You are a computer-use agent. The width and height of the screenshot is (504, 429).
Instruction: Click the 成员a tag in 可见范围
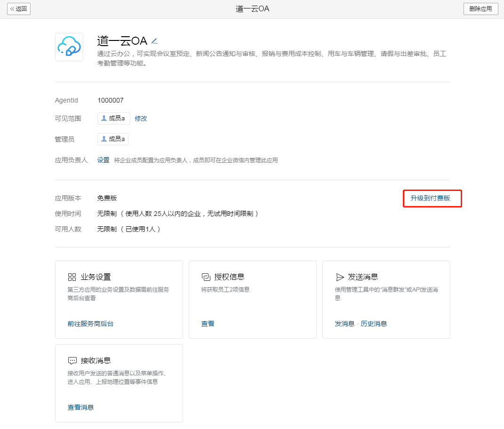click(114, 119)
